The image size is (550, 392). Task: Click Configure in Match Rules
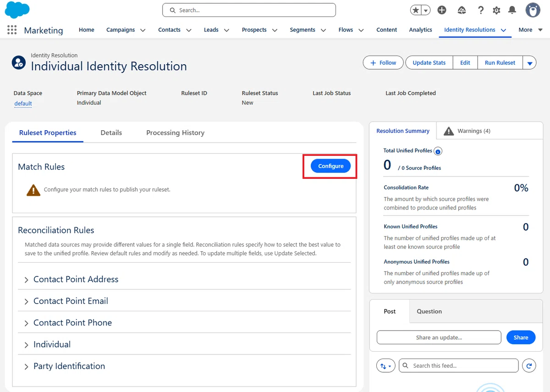coord(330,166)
